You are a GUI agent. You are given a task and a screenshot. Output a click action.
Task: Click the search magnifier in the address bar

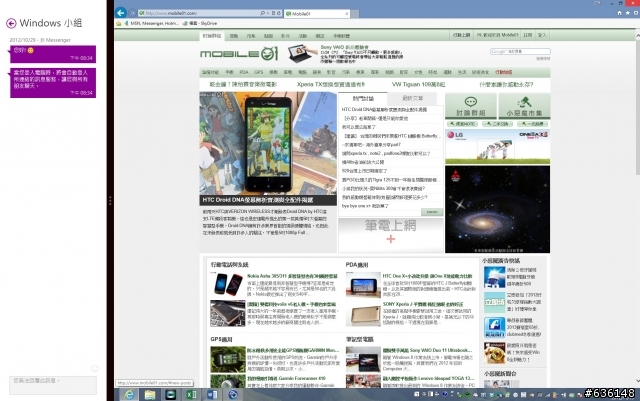pyautogui.click(x=262, y=13)
